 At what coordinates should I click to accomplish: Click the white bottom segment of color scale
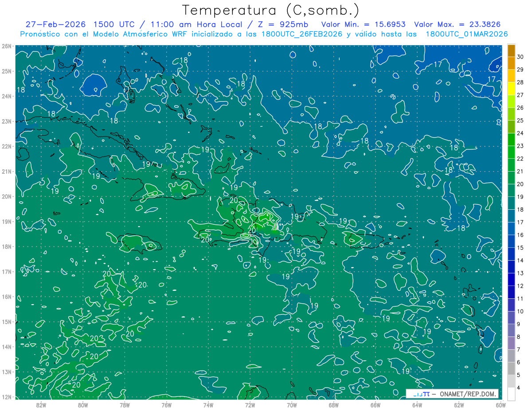pyautogui.click(x=511, y=394)
